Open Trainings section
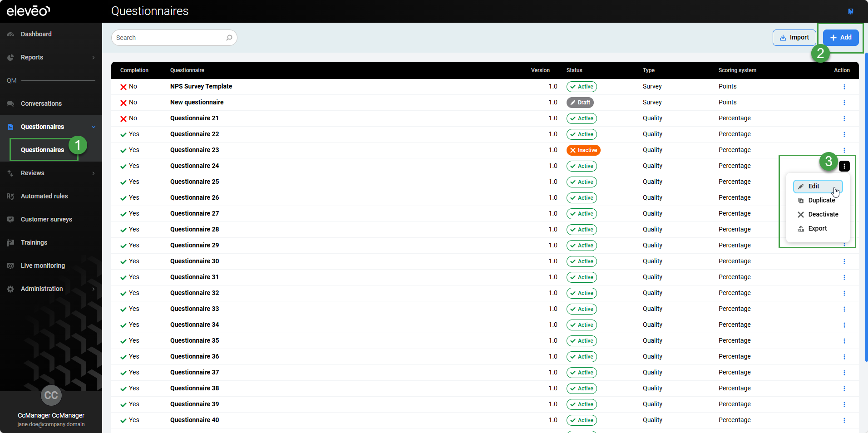The height and width of the screenshot is (433, 868). coord(34,242)
